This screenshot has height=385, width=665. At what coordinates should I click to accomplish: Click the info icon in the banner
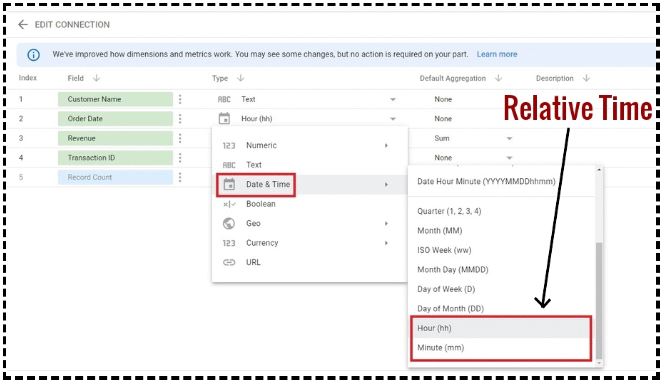click(x=34, y=55)
